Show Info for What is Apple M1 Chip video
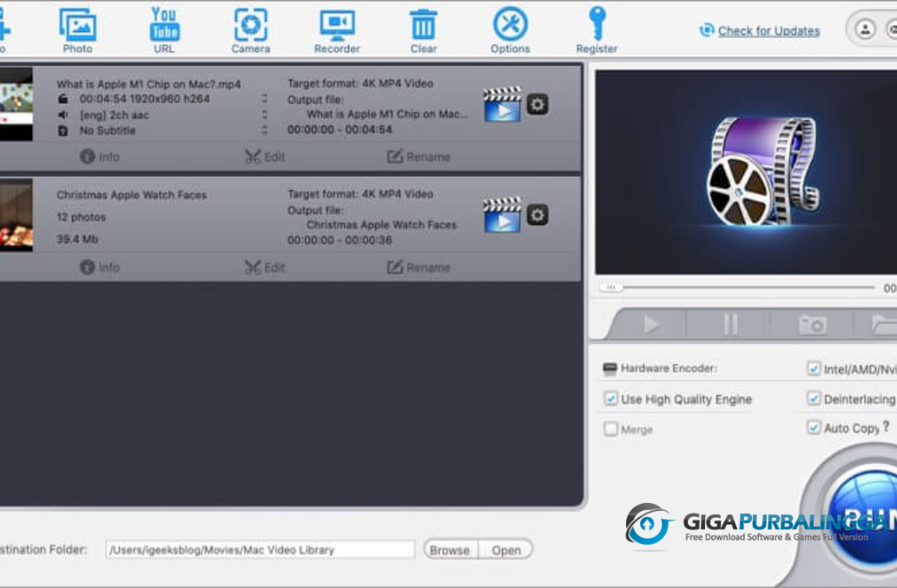897x588 pixels. coord(100,156)
